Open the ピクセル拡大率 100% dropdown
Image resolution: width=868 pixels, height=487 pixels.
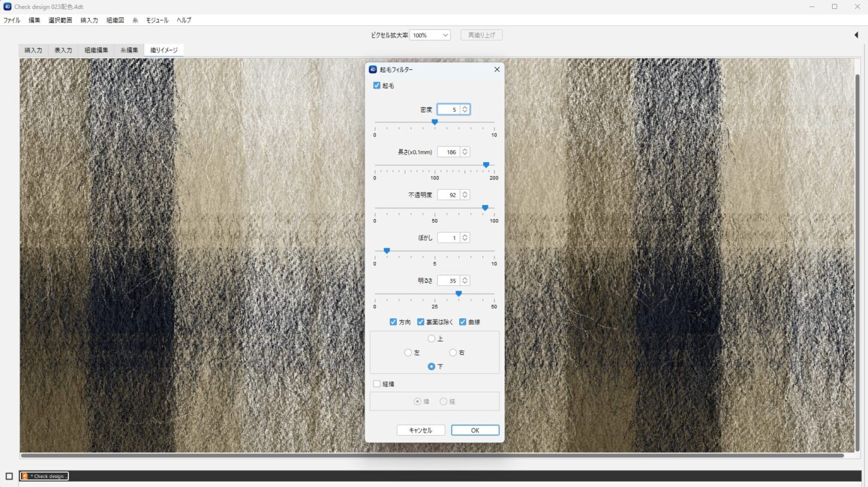[x=430, y=35]
